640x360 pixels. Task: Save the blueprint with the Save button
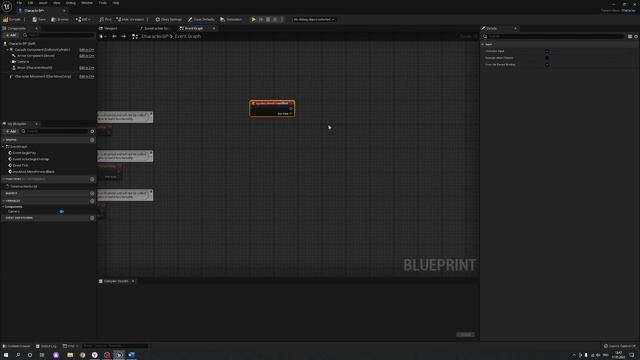tap(39, 19)
